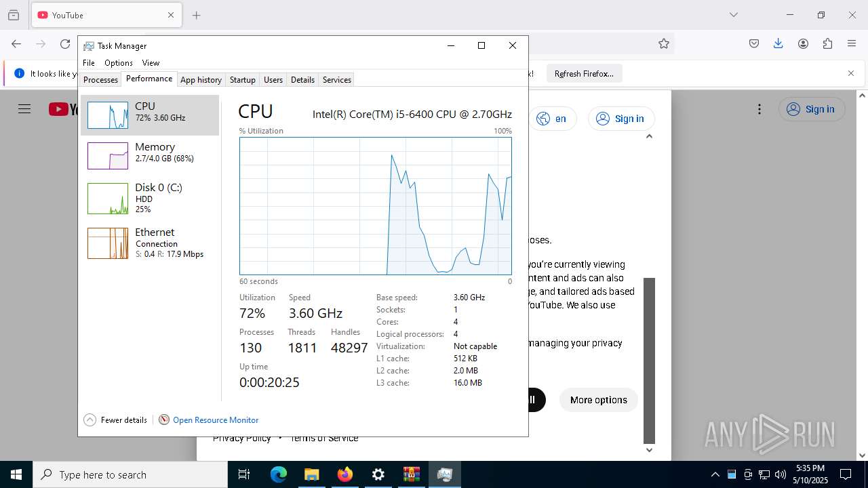This screenshot has width=868, height=488.
Task: Close the YouTube tab in Firefox
Action: click(x=171, y=15)
